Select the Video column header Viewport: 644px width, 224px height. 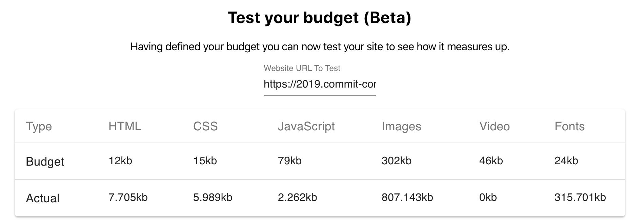495,126
